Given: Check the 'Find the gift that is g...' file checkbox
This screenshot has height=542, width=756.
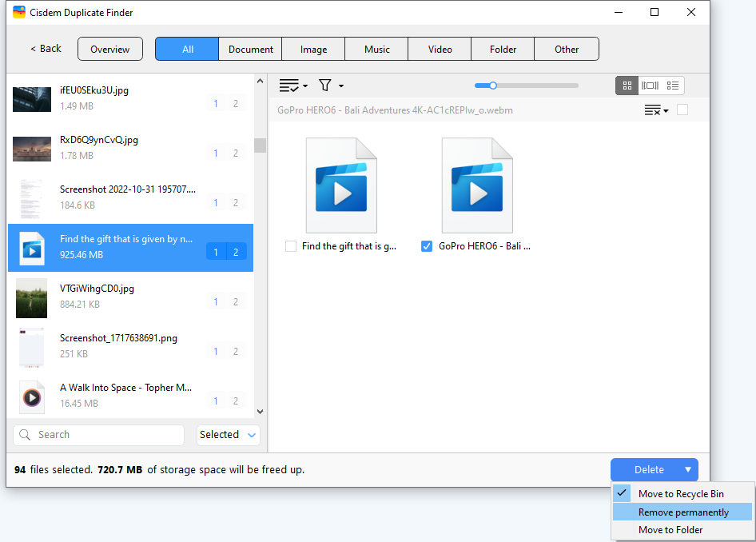Looking at the screenshot, I should pos(291,247).
